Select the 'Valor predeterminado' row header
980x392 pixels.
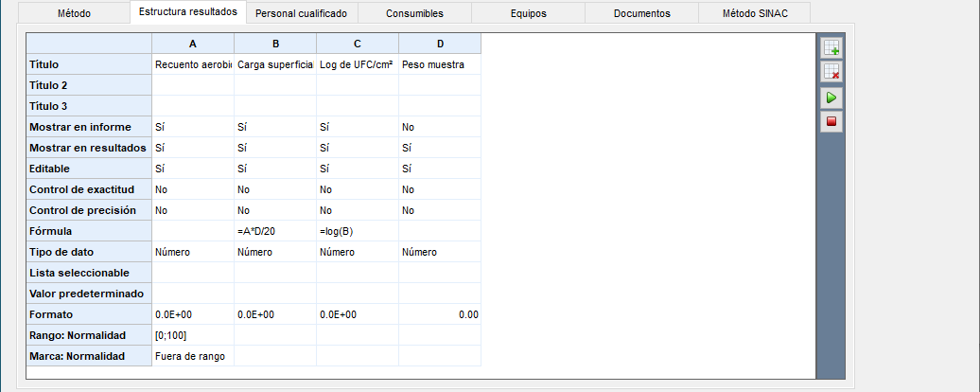[89, 294]
